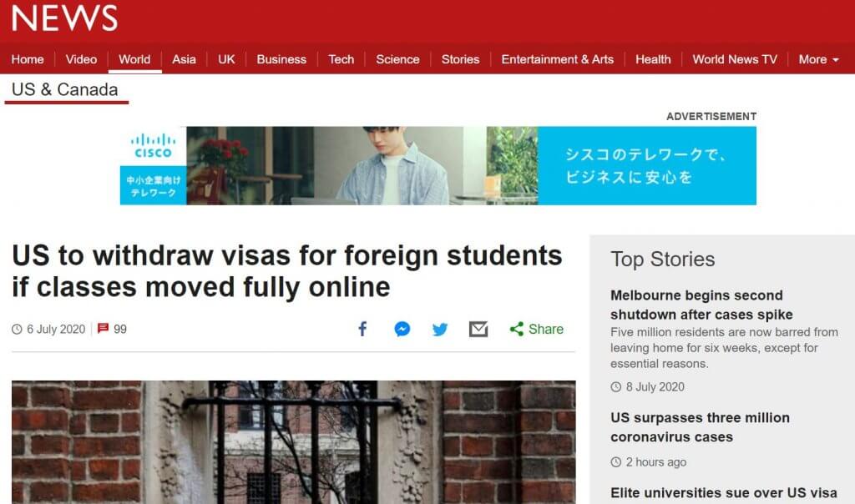
Task: Switch to the Asia section
Action: point(184,59)
